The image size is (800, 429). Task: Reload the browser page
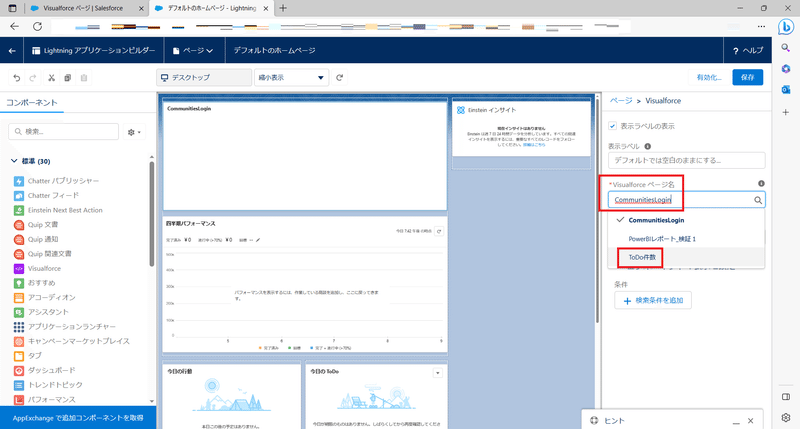point(37,27)
